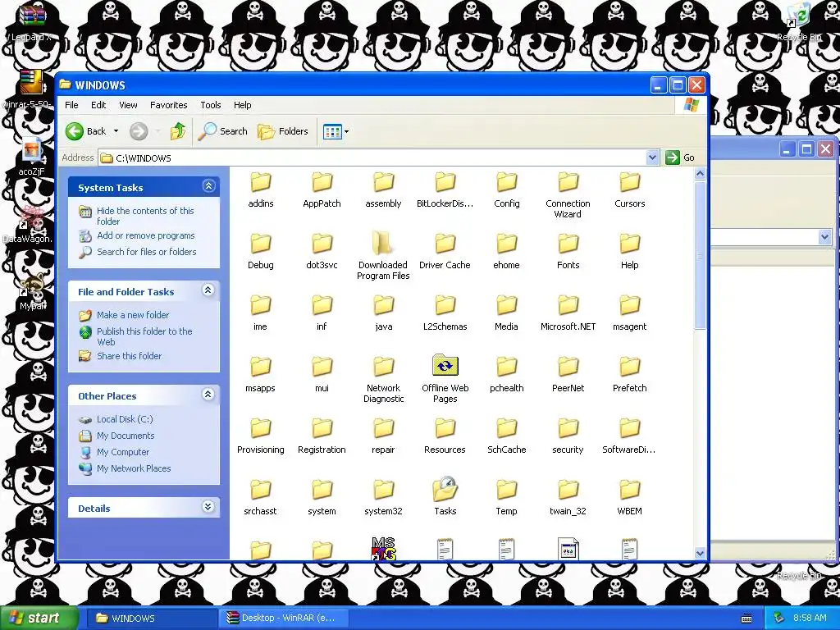
Task: Click the vertical scrollbar thumb
Action: coord(700,255)
